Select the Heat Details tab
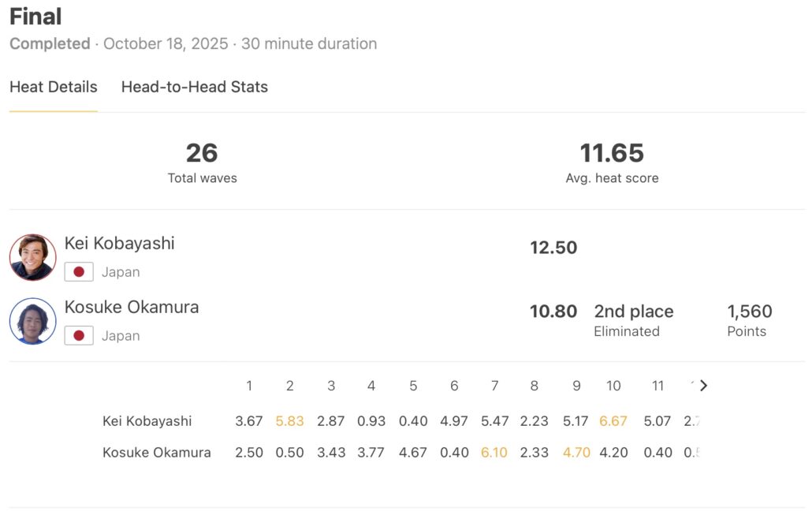Image resolution: width=812 pixels, height=515 pixels. tap(54, 87)
